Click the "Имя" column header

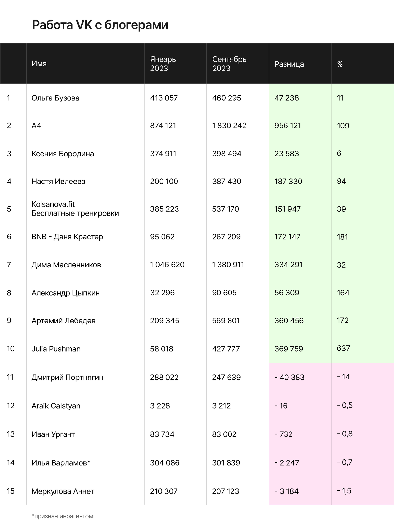tap(39, 64)
